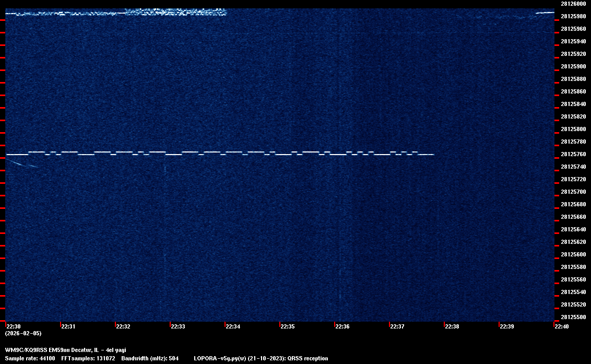Select the 22:35 time marker
The image size is (591, 364).
point(287,326)
